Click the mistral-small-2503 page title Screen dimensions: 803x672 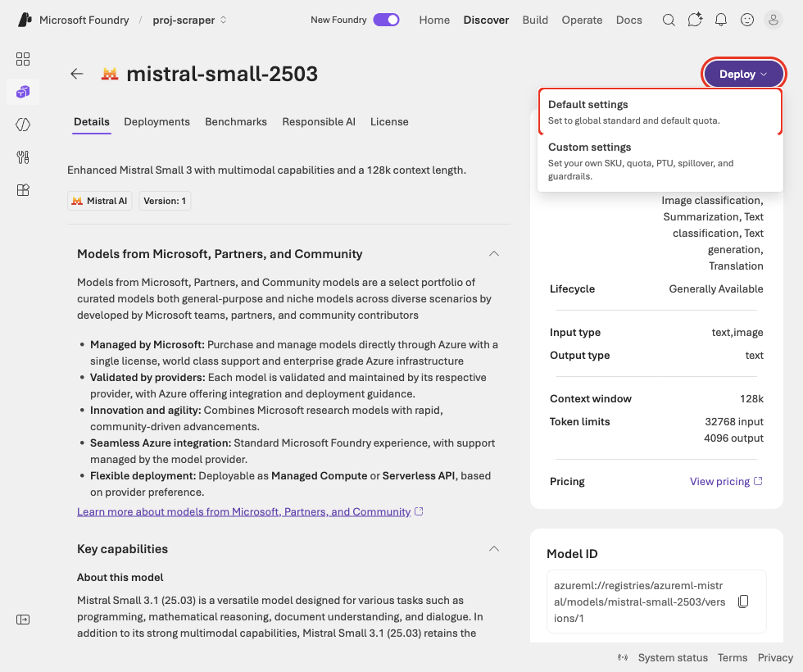tap(222, 74)
